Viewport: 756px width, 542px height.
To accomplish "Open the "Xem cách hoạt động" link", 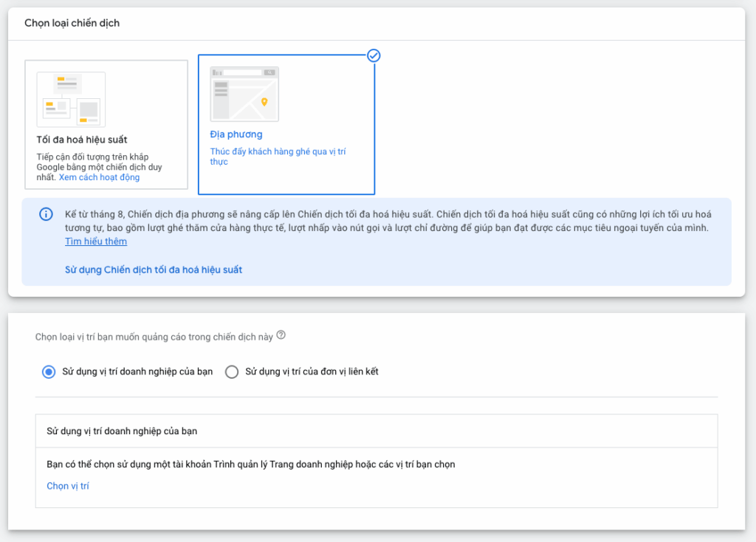I will pos(99,177).
